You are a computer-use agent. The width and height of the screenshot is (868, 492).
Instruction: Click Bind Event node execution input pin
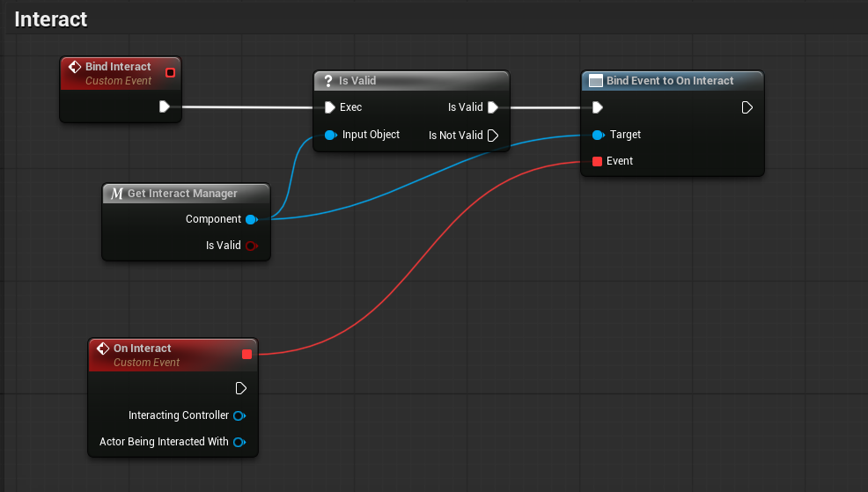pyautogui.click(x=598, y=107)
